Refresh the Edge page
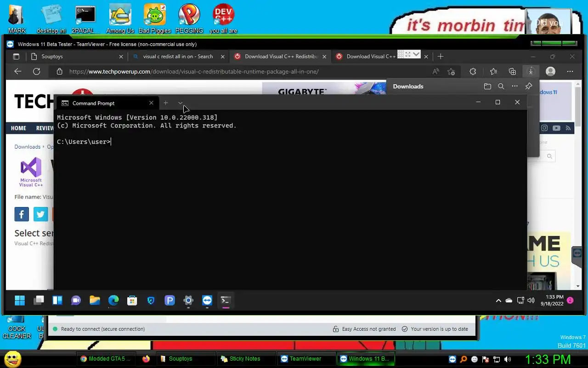The height and width of the screenshot is (368, 588). pos(37,71)
